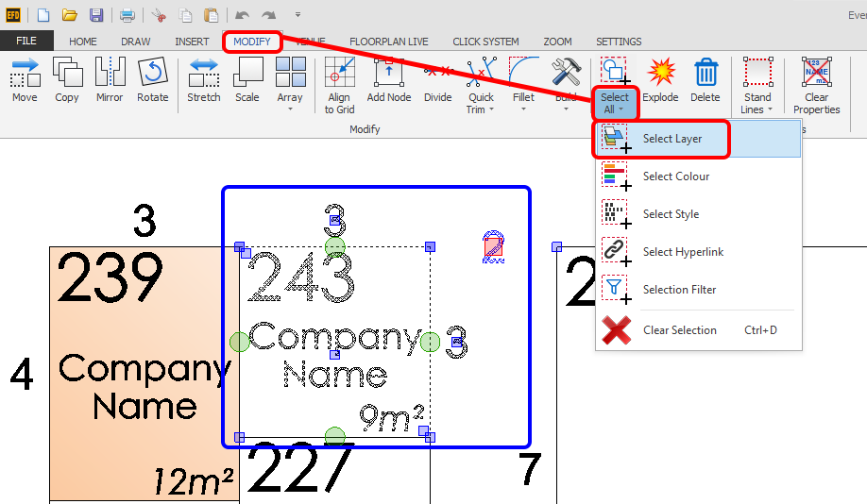Switch to the SETTINGS tab
867x504 pixels.
click(619, 42)
